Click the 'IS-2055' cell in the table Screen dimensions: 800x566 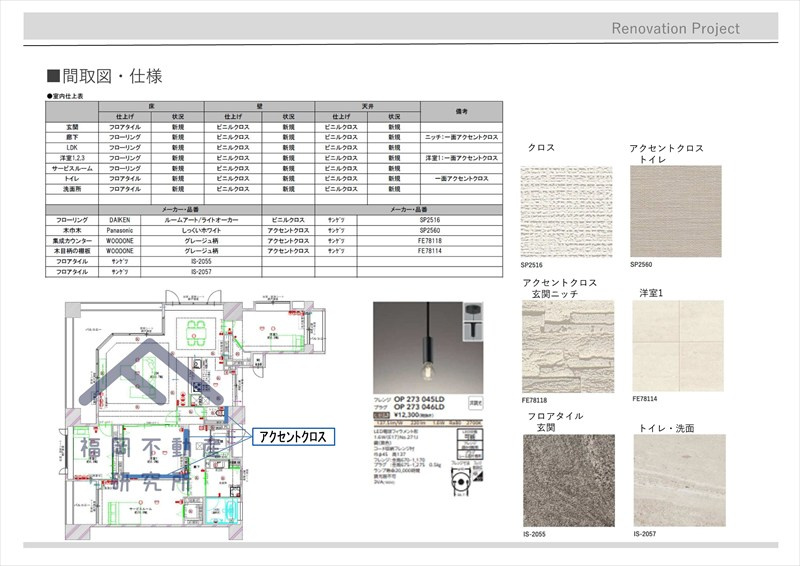click(201, 261)
